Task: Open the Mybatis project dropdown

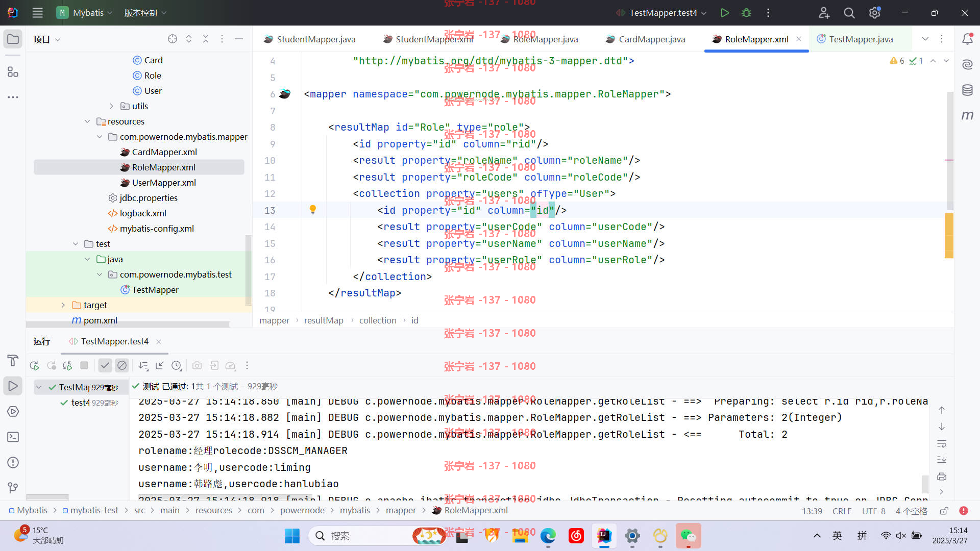Action: 84,13
